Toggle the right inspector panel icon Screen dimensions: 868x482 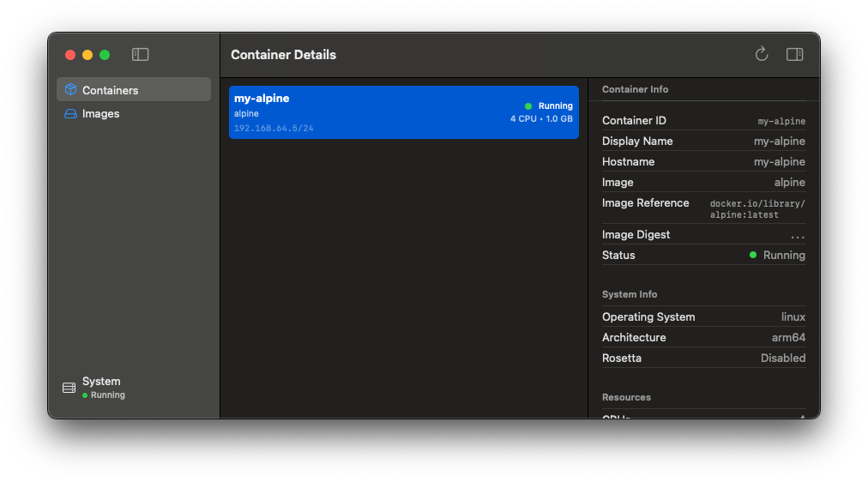click(795, 55)
